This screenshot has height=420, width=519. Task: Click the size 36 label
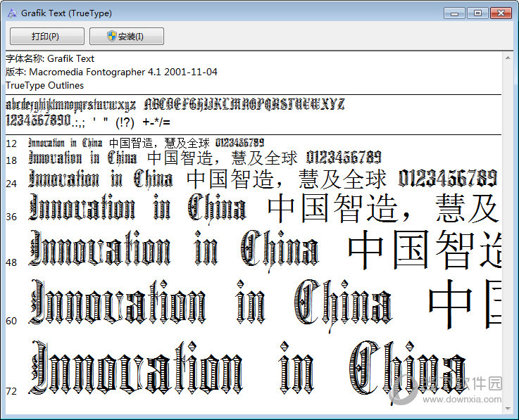11,217
